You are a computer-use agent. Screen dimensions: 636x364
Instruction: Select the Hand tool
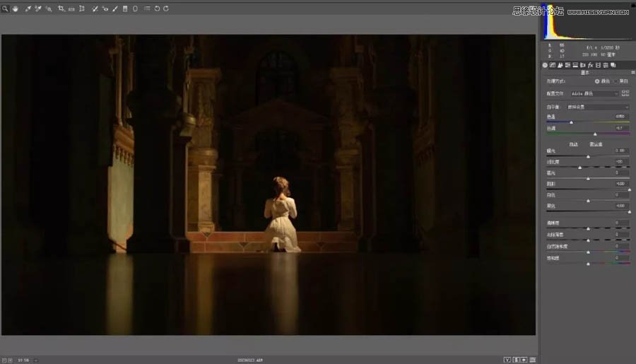16,8
